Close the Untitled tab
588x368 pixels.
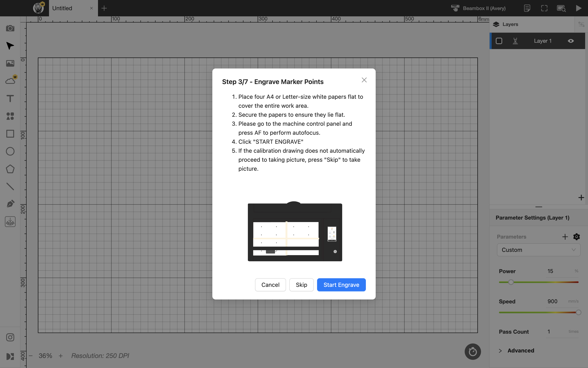91,8
